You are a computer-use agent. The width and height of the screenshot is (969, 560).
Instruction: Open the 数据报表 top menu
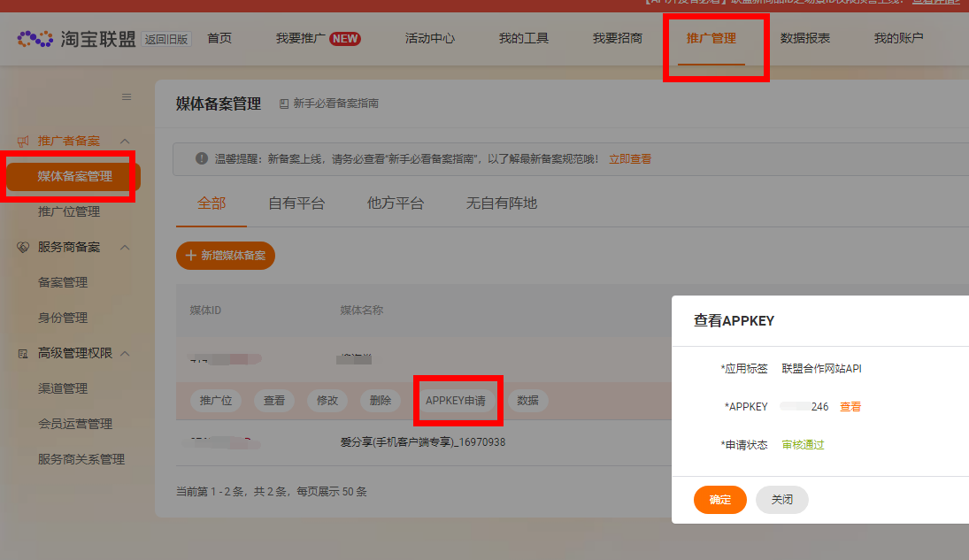tap(804, 38)
